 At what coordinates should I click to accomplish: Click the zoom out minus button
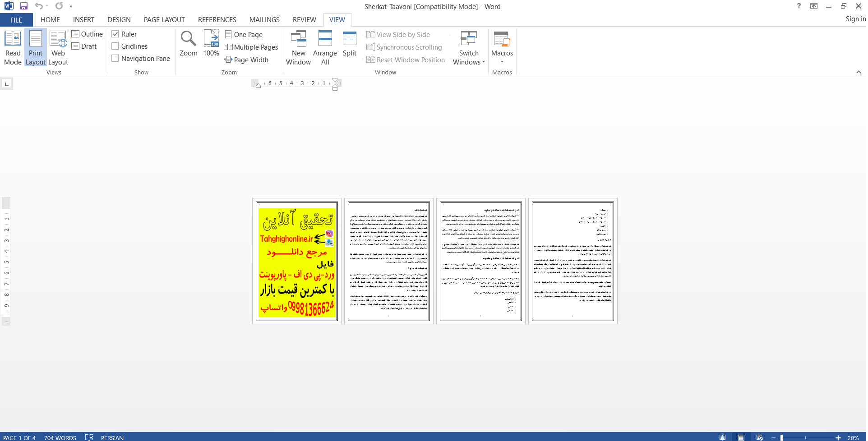pyautogui.click(x=773, y=438)
